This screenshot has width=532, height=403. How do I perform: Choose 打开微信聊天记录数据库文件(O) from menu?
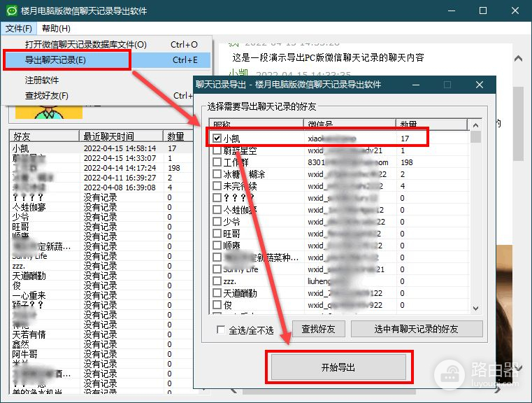(x=86, y=45)
